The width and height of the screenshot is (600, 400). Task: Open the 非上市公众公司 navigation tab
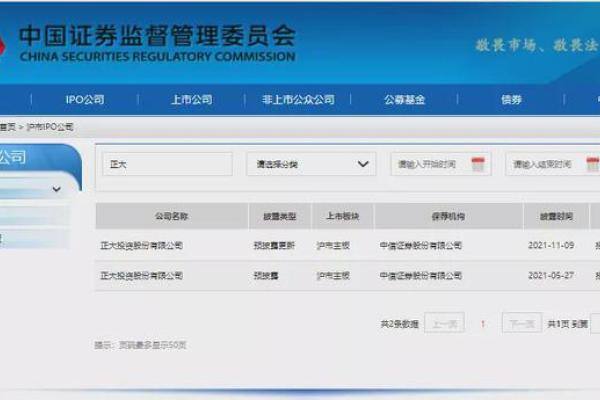click(298, 100)
